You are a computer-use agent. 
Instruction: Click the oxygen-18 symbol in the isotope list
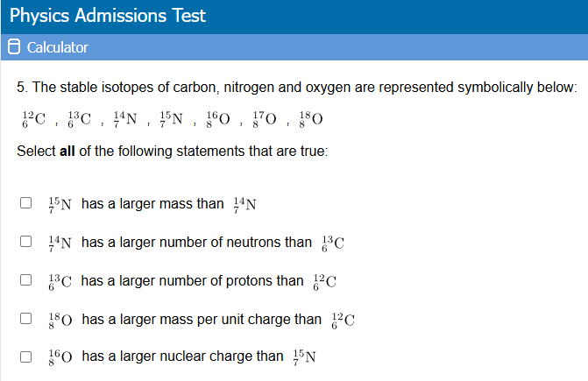click(x=311, y=119)
